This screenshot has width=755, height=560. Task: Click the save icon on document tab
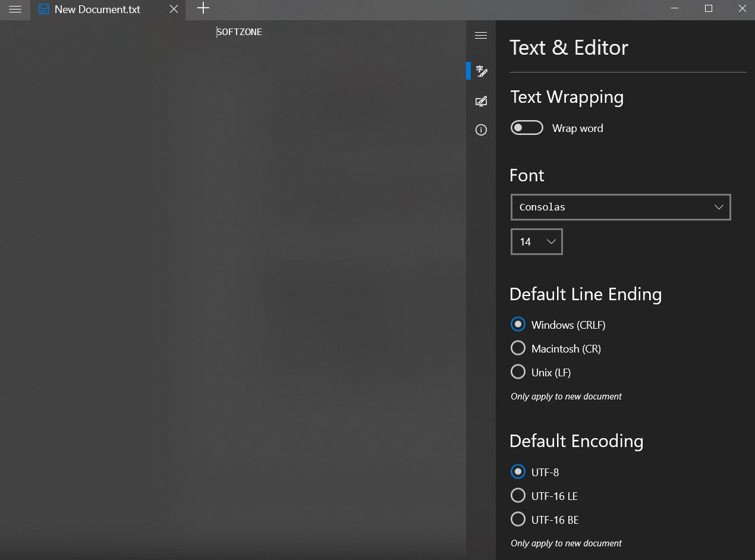(x=43, y=10)
